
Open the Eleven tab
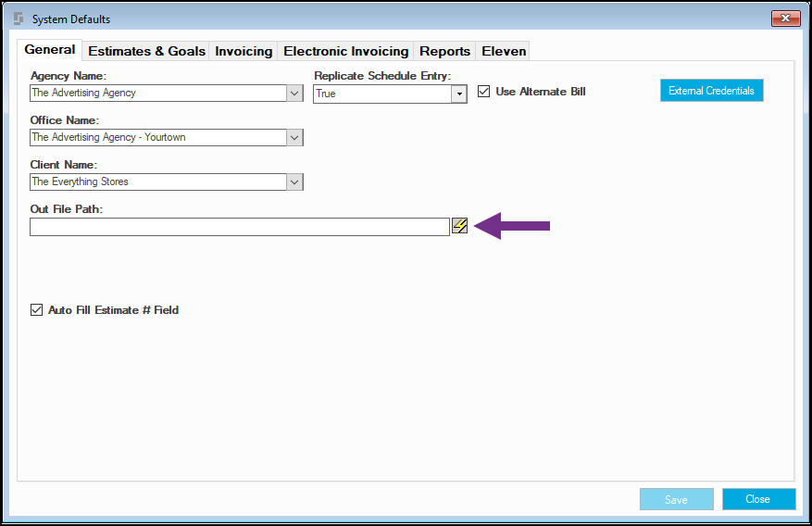pos(504,51)
